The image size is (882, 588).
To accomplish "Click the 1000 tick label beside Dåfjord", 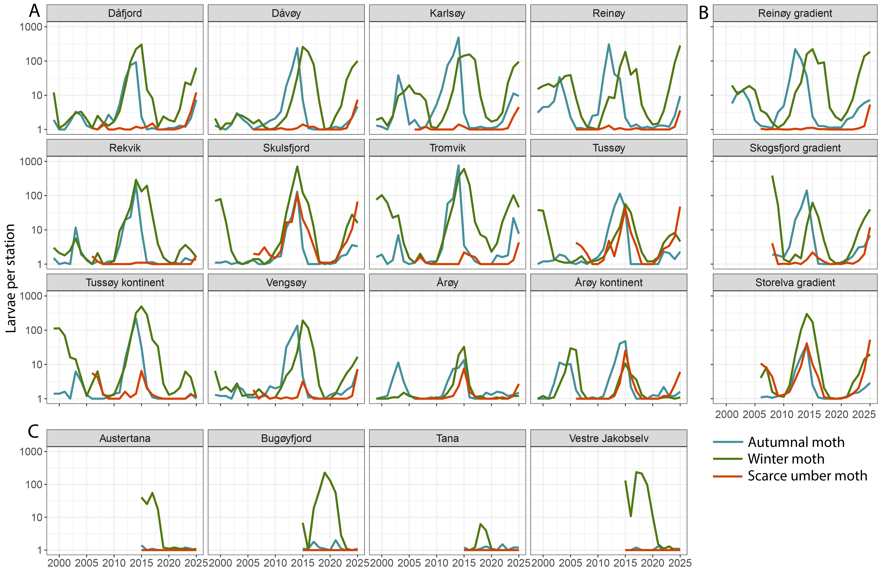I will tap(31, 27).
